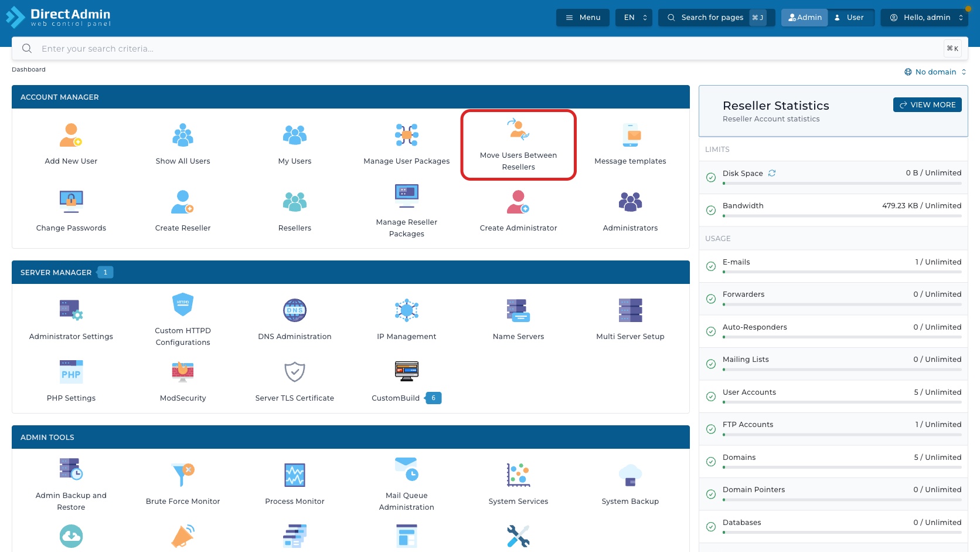The width and height of the screenshot is (980, 552).
Task: Click the User Accounts usage progress bar
Action: tap(842, 402)
